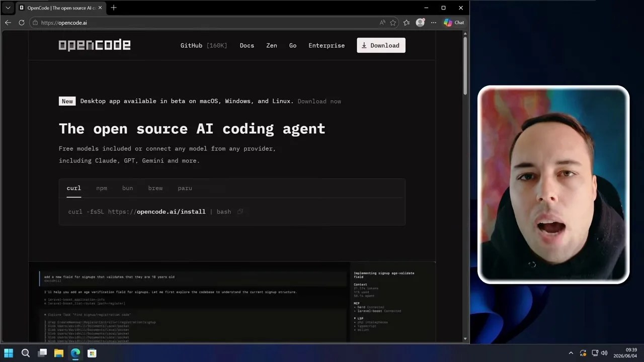The height and width of the screenshot is (362, 644).
Task: Open the Copilot Chat button
Action: click(x=454, y=23)
